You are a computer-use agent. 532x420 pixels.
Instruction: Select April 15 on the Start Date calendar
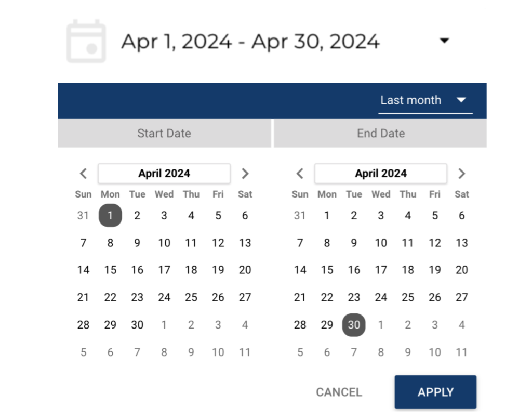pyautogui.click(x=110, y=270)
